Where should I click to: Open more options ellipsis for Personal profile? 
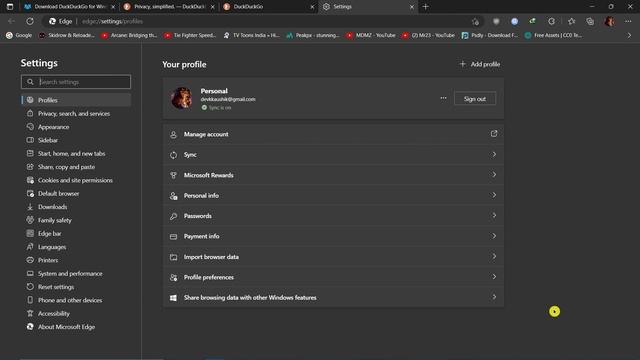(x=443, y=98)
